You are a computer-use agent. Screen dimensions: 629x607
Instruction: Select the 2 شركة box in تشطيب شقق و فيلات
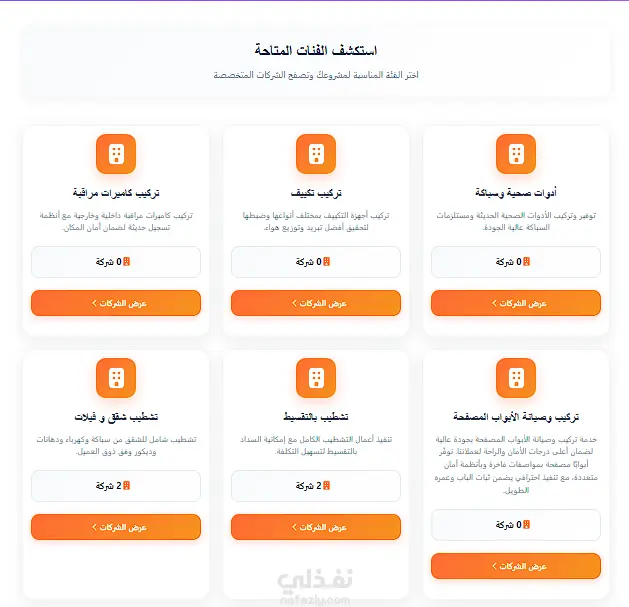(x=116, y=486)
